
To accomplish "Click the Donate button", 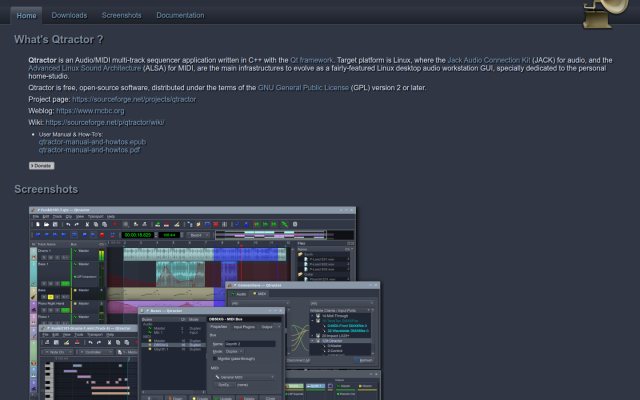I will (x=41, y=166).
